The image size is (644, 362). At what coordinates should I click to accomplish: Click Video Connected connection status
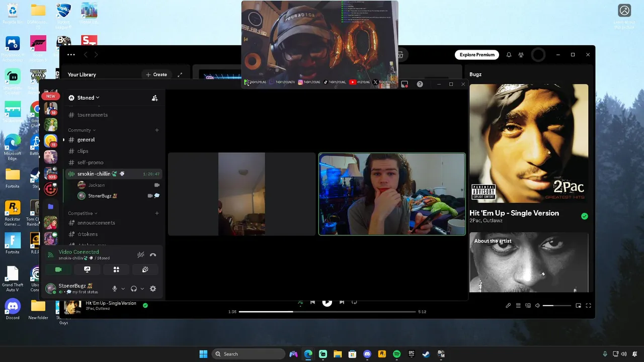click(x=78, y=252)
